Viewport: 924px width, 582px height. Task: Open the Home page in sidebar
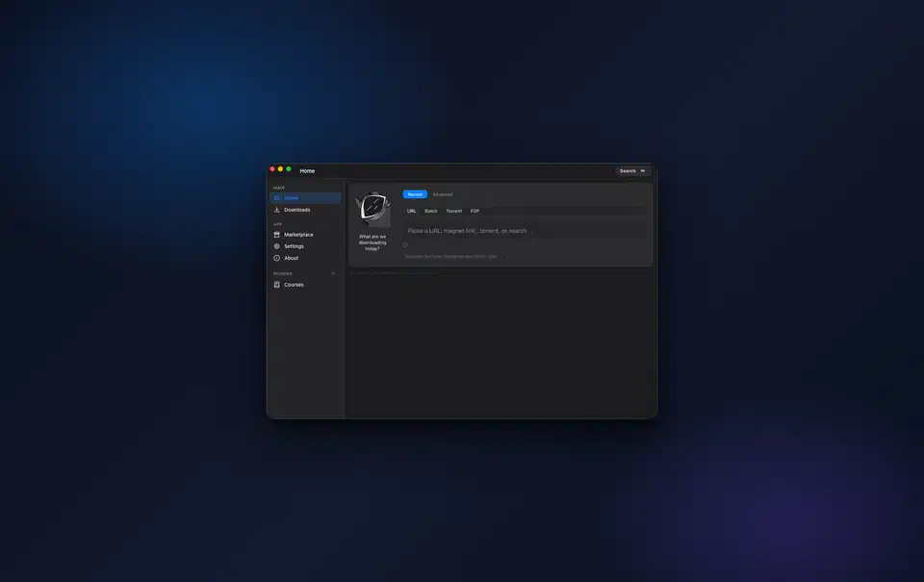point(305,198)
